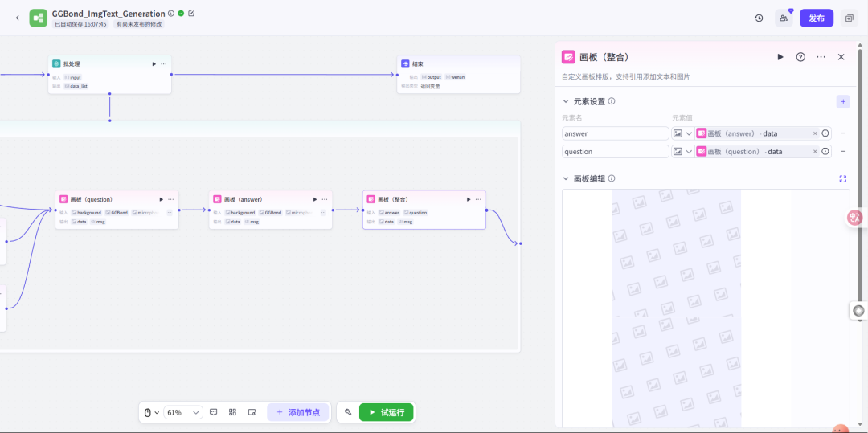Click the green GGBond workflow logo icon
This screenshot has width=868, height=433.
click(x=39, y=18)
